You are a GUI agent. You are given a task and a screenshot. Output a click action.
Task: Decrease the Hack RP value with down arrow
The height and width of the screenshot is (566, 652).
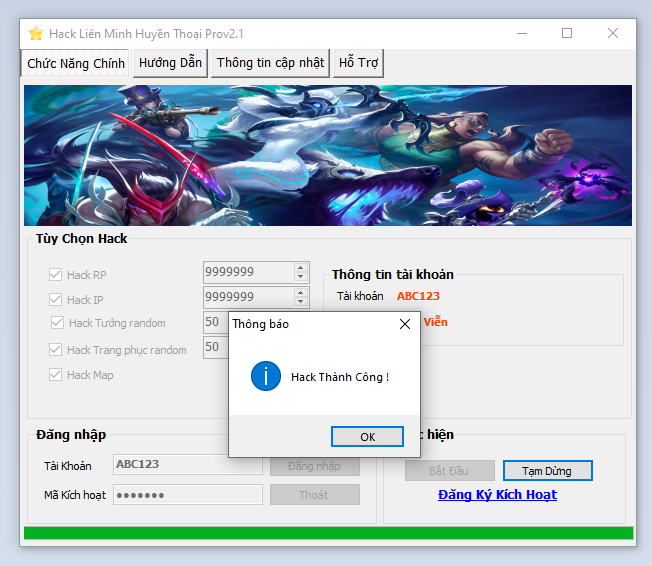[x=301, y=277]
